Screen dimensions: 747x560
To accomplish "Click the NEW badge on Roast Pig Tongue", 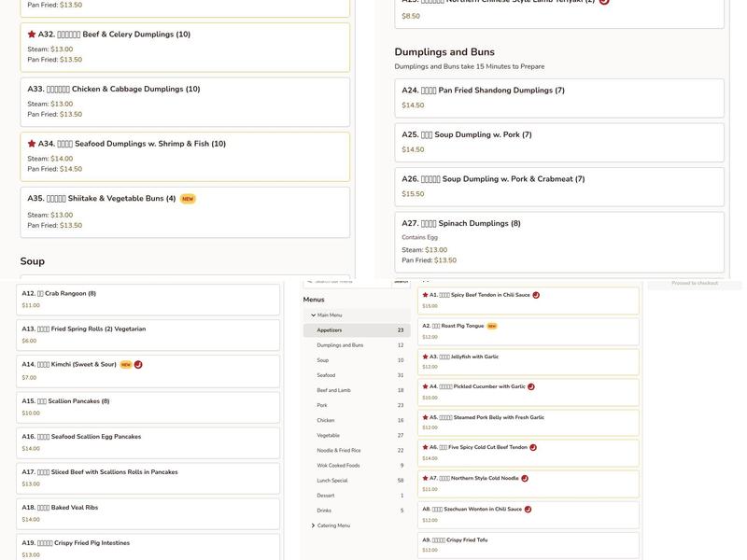I will 492,326.
